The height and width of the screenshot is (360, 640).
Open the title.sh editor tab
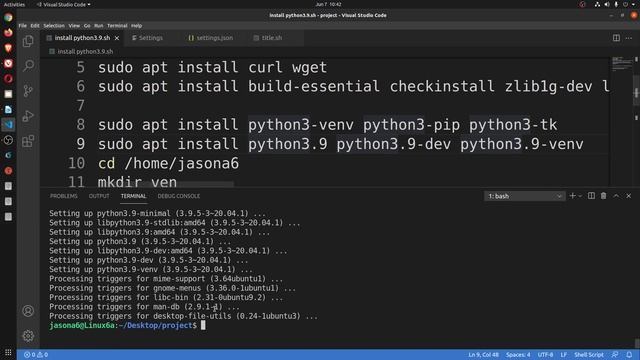pos(271,38)
